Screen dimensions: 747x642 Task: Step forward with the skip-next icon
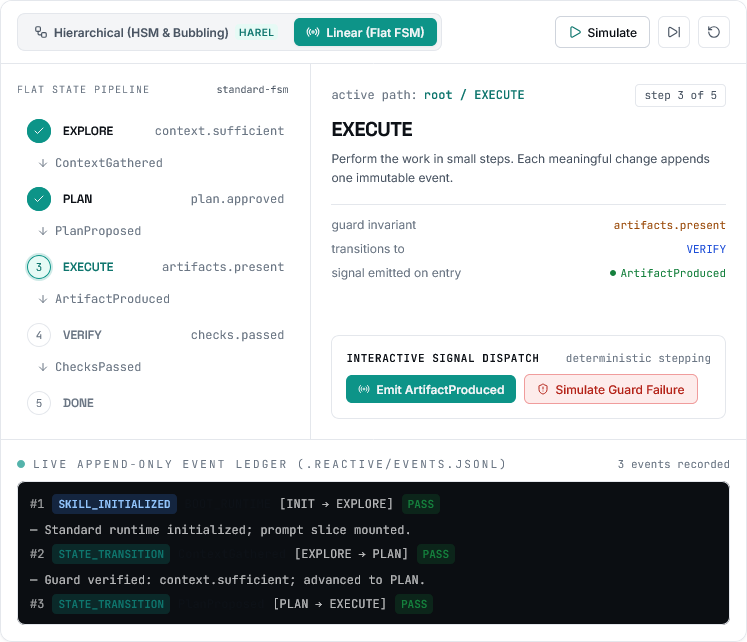[674, 32]
